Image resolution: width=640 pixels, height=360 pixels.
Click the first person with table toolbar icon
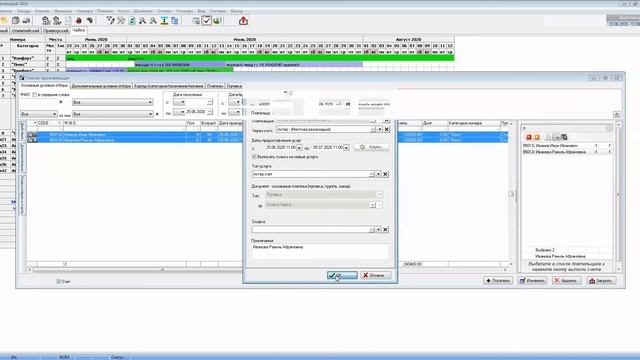(x=46, y=20)
